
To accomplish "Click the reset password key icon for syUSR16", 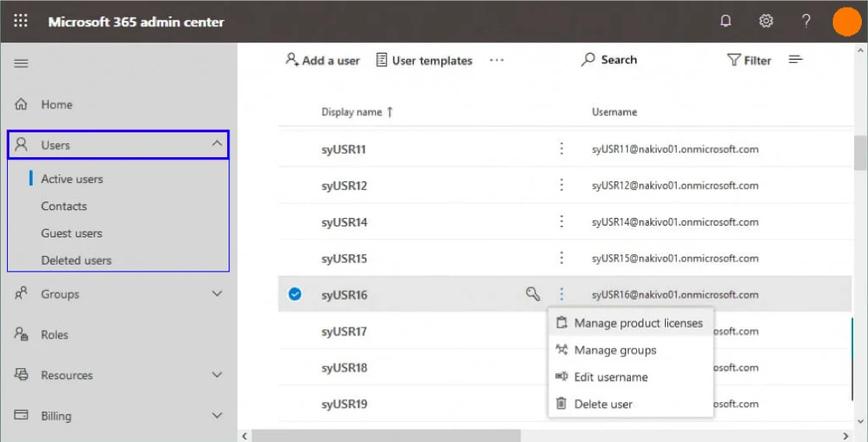I will coord(533,293).
